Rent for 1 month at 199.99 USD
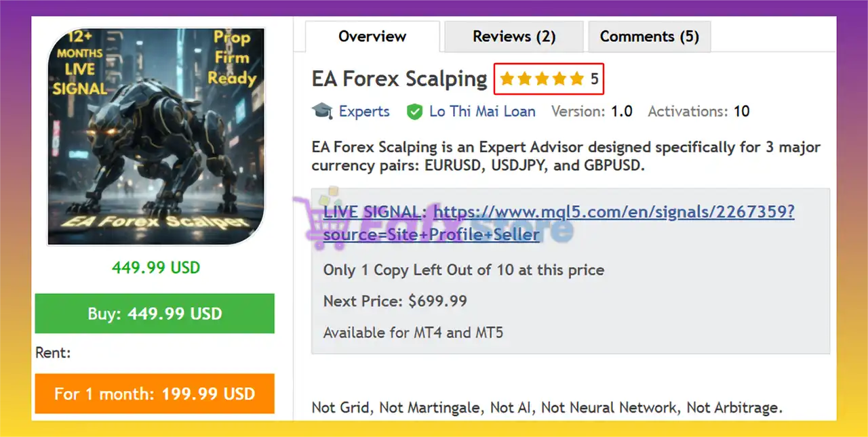This screenshot has height=437, width=868. (x=155, y=394)
